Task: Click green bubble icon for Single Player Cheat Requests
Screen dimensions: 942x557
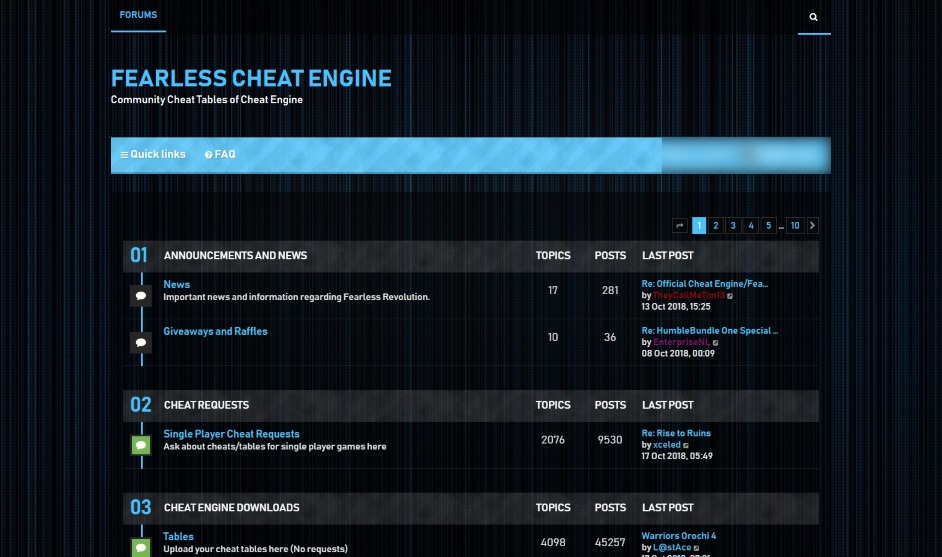Action: 141,445
